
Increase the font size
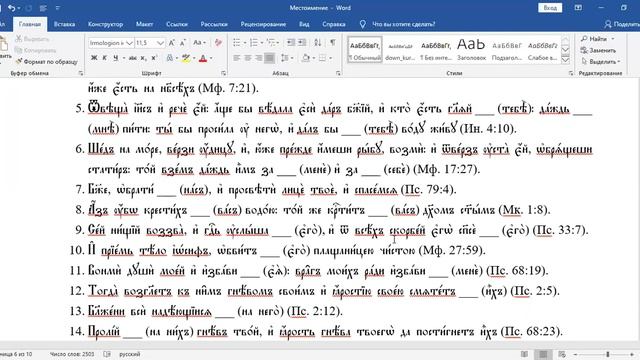172,43
